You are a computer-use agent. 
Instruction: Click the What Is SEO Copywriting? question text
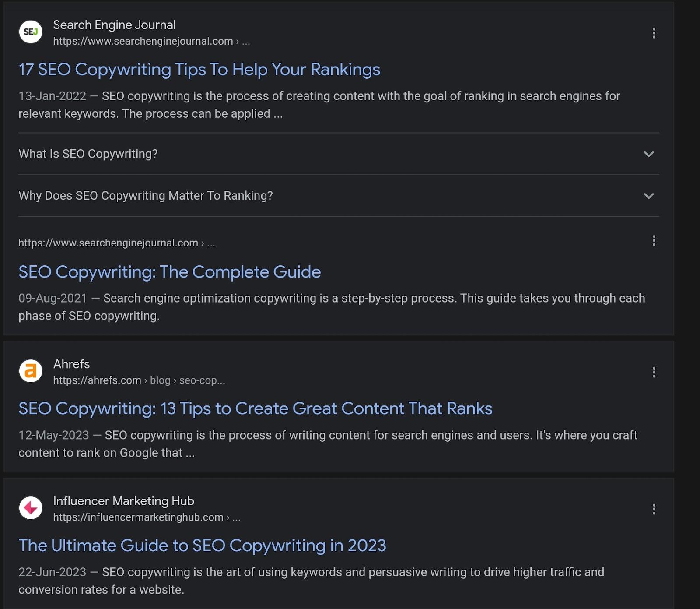point(88,154)
